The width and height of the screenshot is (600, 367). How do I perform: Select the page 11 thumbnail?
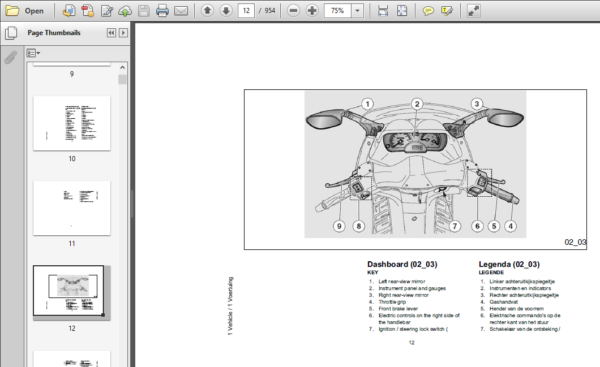pyautogui.click(x=72, y=208)
